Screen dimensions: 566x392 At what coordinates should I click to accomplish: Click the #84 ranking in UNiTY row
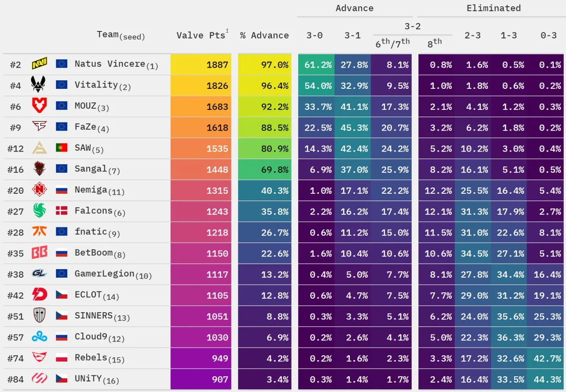[x=16, y=379]
